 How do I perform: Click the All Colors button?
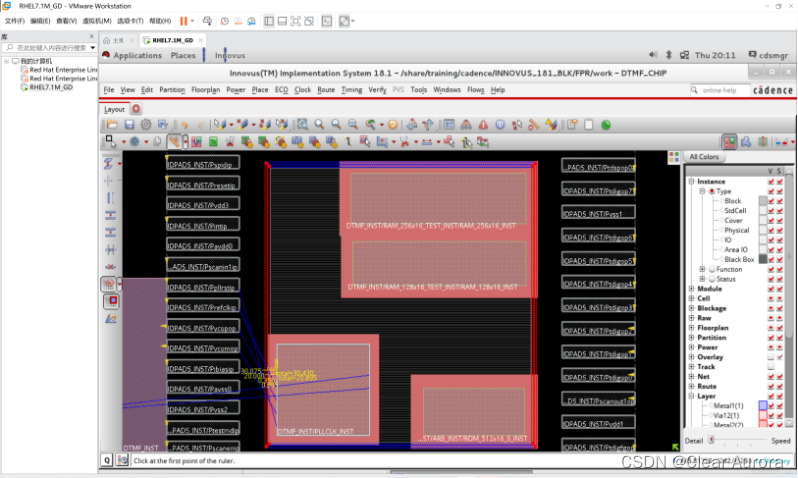pyautogui.click(x=704, y=157)
